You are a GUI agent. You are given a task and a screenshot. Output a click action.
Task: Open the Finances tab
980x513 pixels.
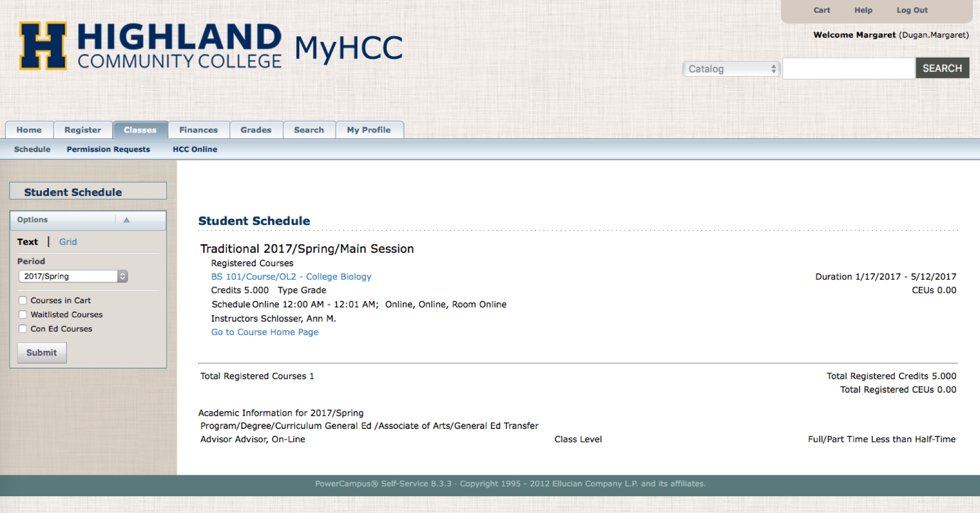[x=198, y=130]
